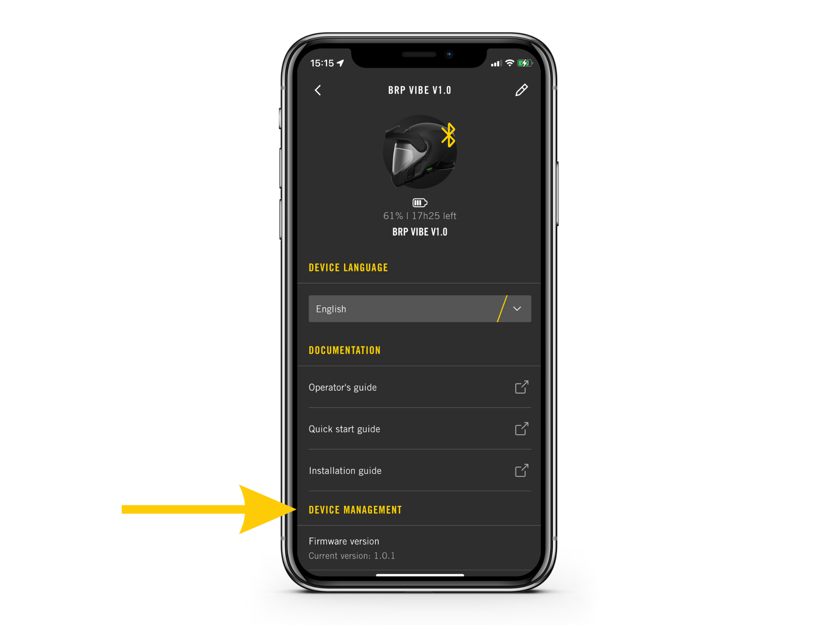Tap the edit pencil icon
This screenshot has height=630, width=840.
[522, 90]
